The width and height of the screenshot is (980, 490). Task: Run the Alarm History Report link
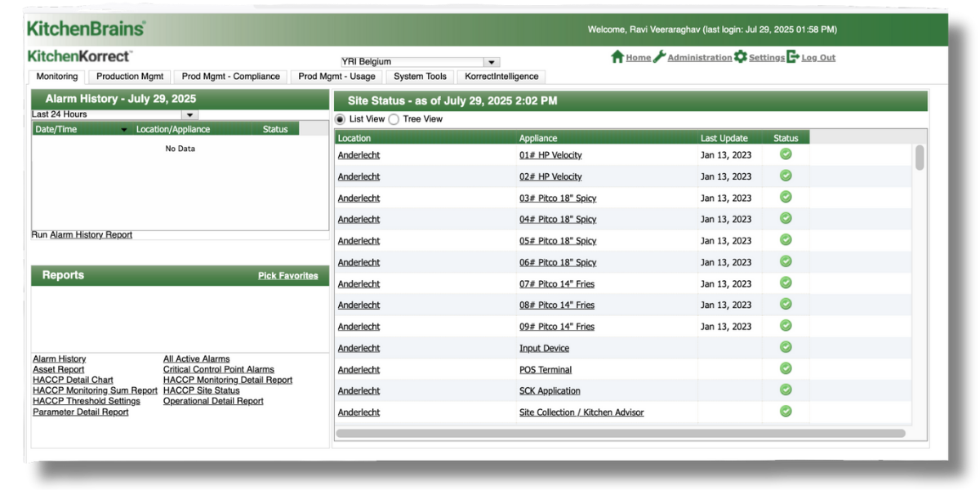(91, 235)
